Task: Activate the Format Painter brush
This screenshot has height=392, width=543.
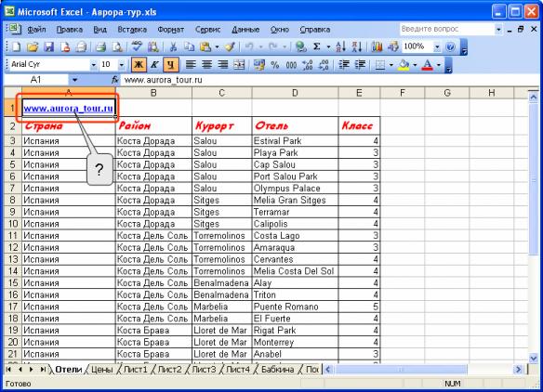Action: (x=231, y=46)
